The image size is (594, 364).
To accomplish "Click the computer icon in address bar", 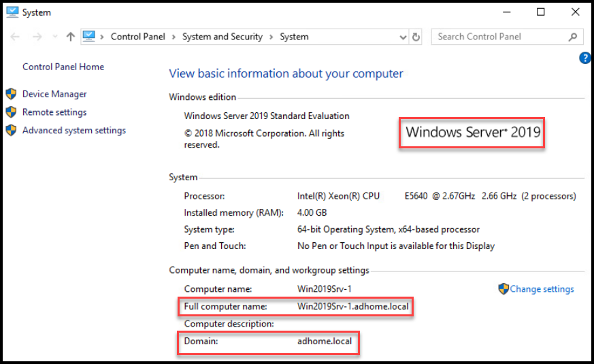I will pos(88,36).
